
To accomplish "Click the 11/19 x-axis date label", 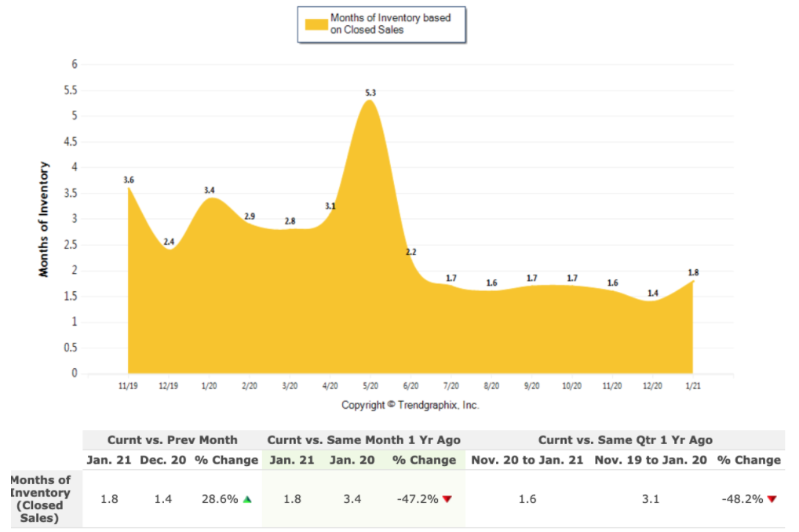I will pyautogui.click(x=129, y=386).
